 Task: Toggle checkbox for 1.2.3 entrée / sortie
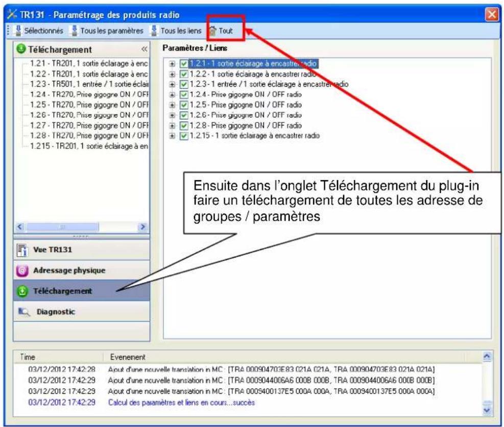183,85
